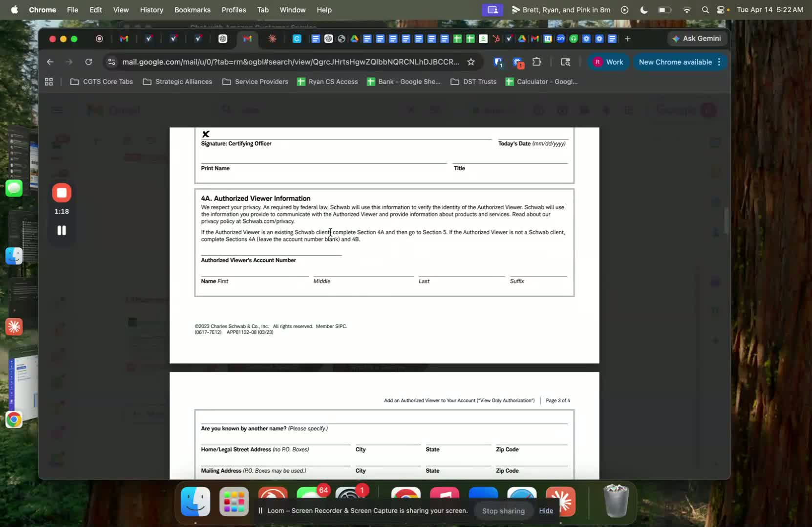Open the History menu

coord(151,10)
